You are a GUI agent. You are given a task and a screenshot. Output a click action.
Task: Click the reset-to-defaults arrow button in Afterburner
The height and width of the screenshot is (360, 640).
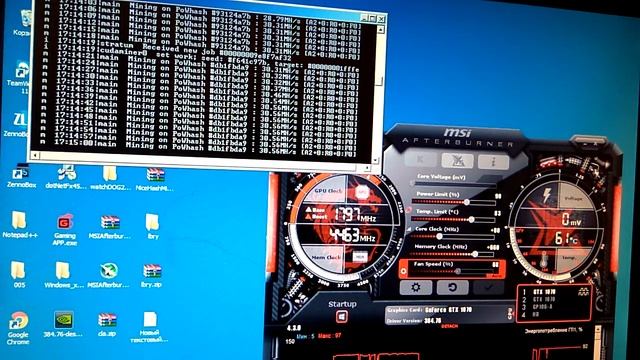click(452, 287)
